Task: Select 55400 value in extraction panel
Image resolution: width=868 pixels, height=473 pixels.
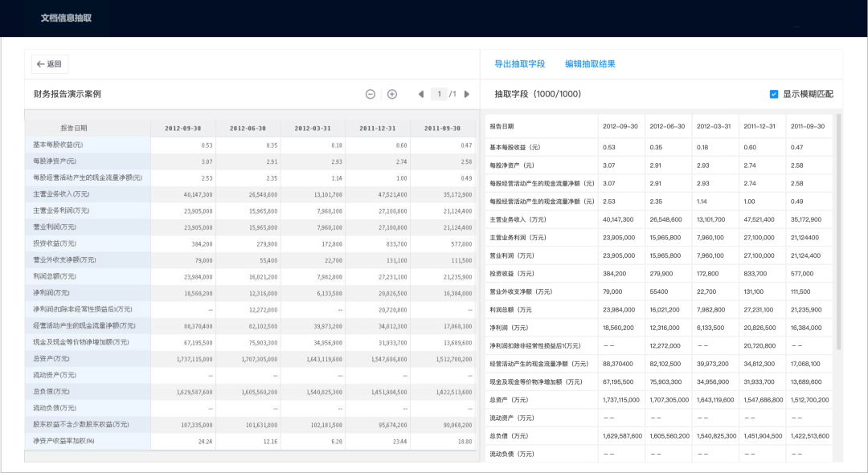Action: (x=659, y=292)
